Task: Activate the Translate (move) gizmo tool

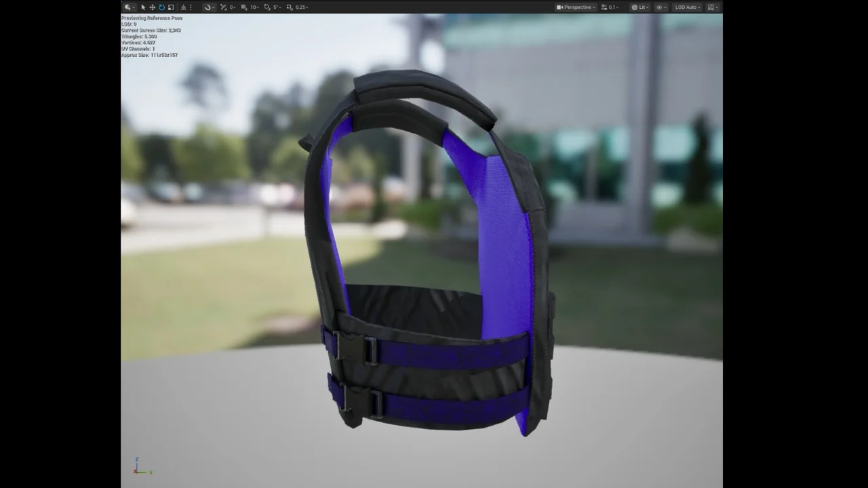Action: coord(152,7)
